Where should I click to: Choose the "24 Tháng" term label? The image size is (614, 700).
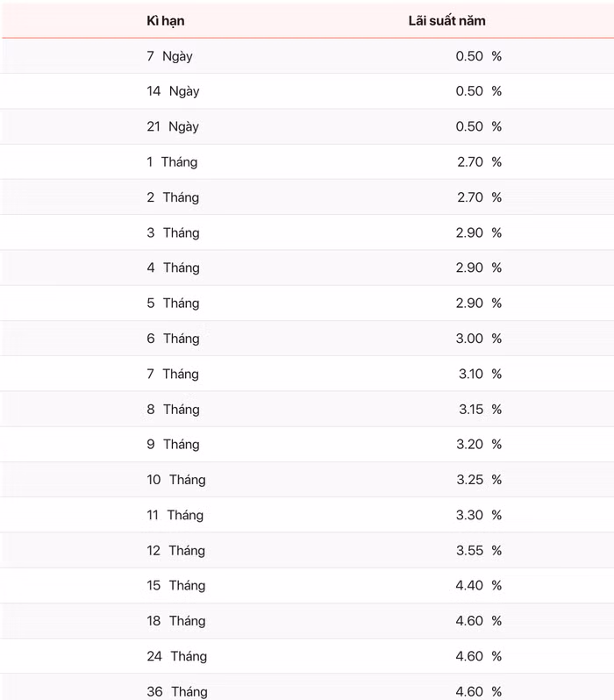176,656
